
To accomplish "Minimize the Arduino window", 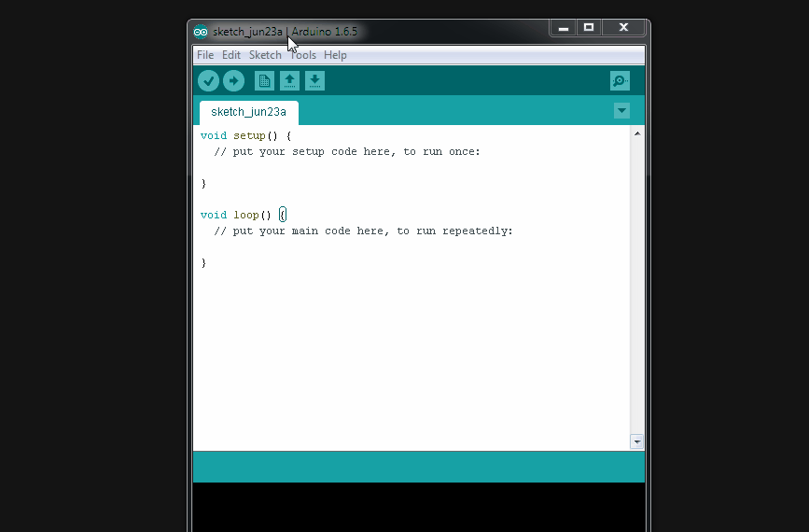I will coord(562,28).
